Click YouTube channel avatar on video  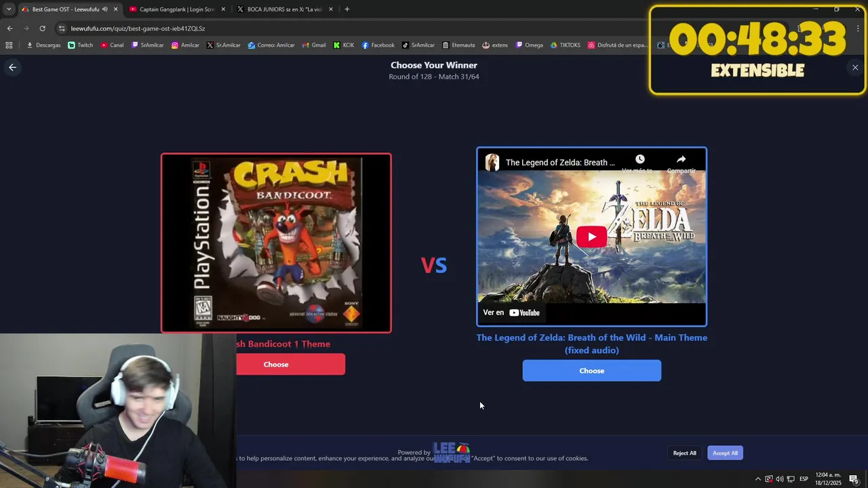pos(492,163)
